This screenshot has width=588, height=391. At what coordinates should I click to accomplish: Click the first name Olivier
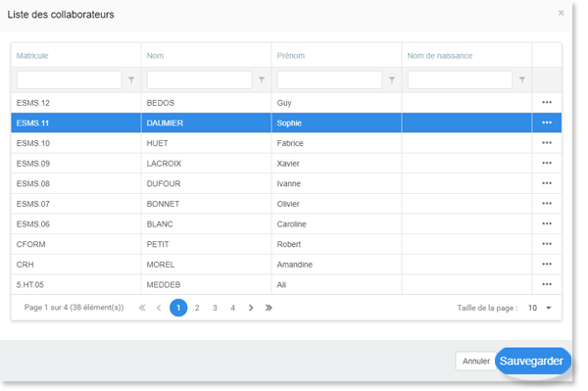(288, 204)
